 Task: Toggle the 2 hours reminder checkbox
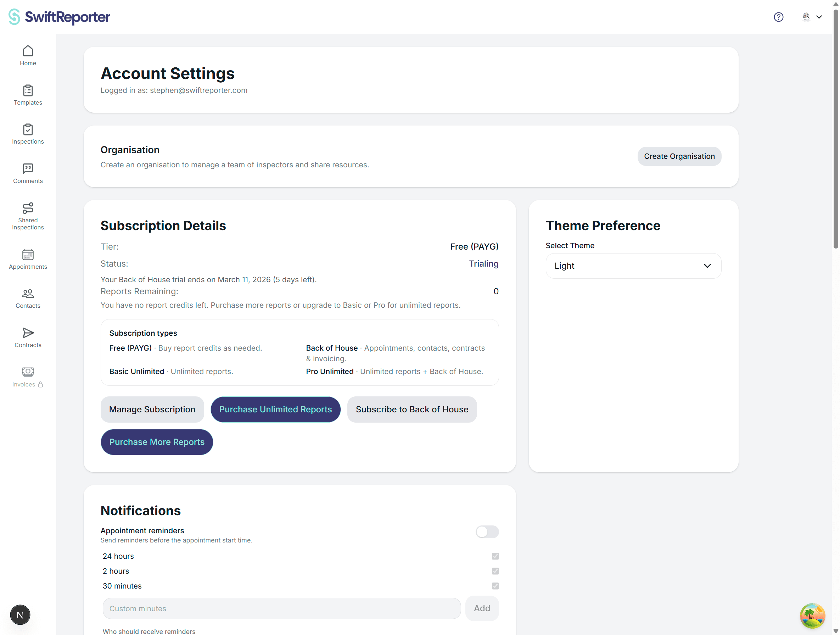coord(495,571)
